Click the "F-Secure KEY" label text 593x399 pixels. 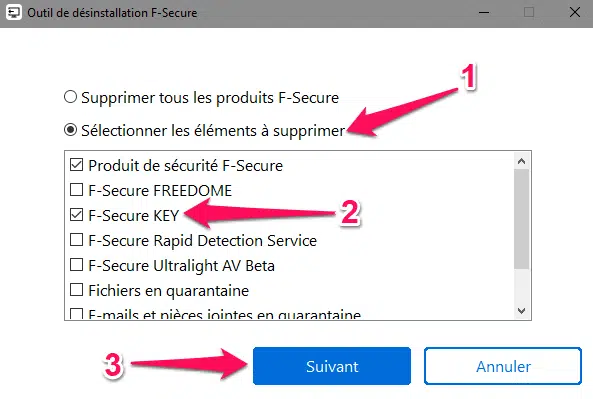pyautogui.click(x=134, y=215)
